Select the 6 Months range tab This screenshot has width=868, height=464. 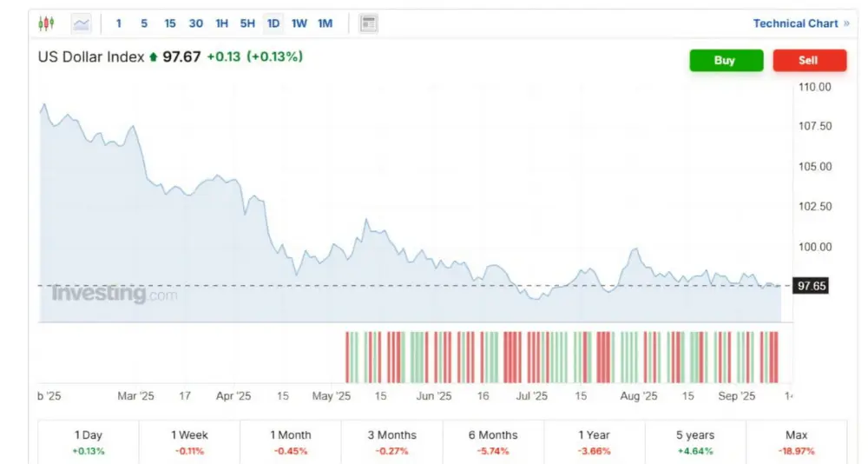click(493, 441)
